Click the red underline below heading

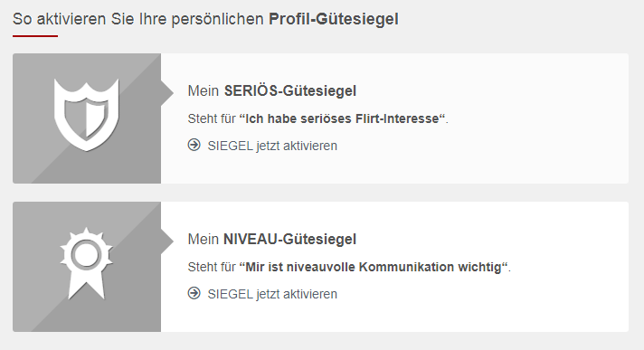pos(35,36)
